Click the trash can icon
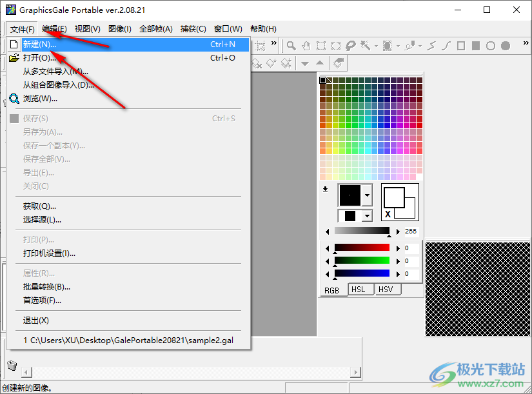The width and height of the screenshot is (532, 394). pyautogui.click(x=12, y=365)
